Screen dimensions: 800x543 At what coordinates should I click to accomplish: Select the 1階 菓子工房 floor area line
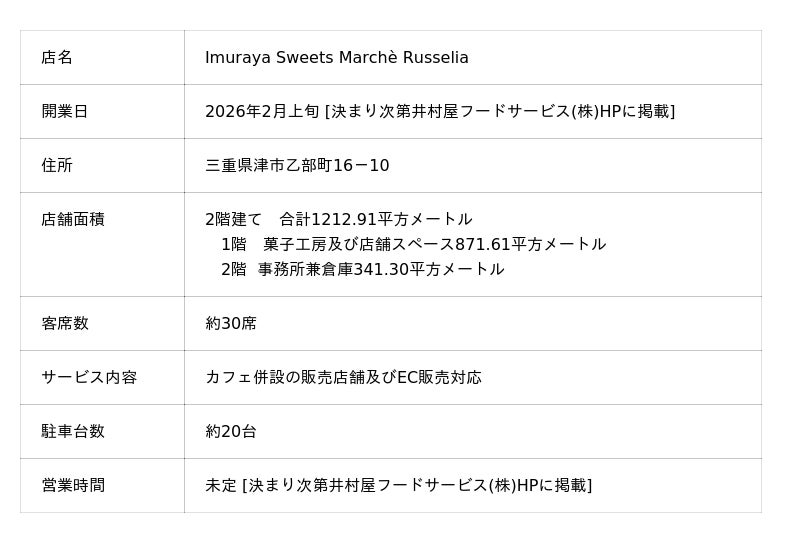pos(413,245)
